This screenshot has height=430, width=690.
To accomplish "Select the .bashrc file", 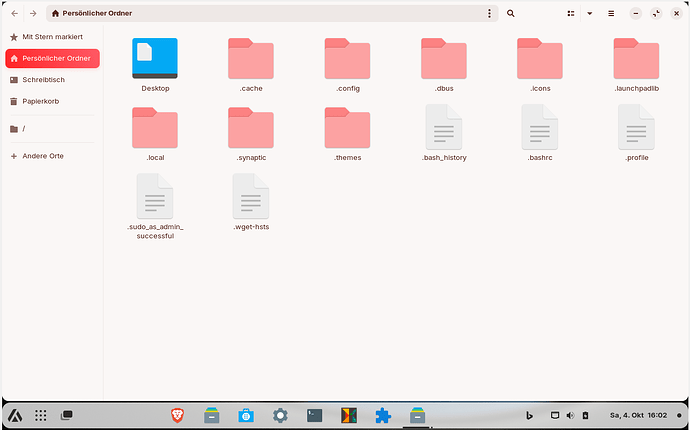I will tap(540, 127).
